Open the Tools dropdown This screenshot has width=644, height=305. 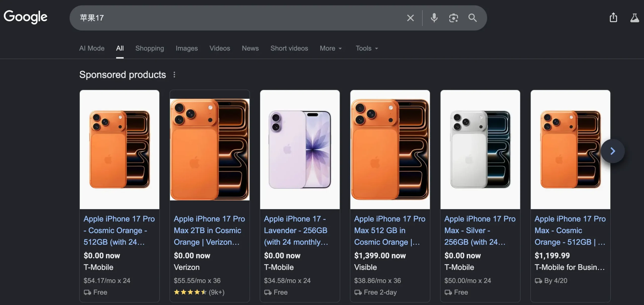point(366,48)
